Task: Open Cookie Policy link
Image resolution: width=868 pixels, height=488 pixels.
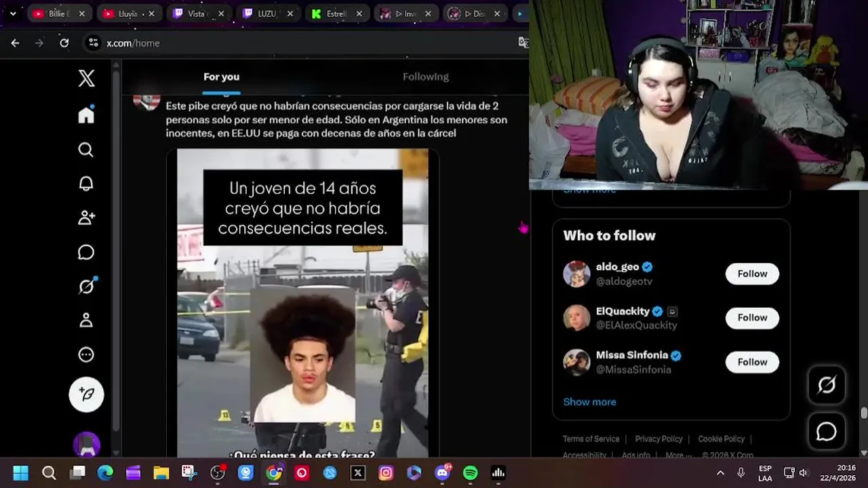Action: (721, 439)
